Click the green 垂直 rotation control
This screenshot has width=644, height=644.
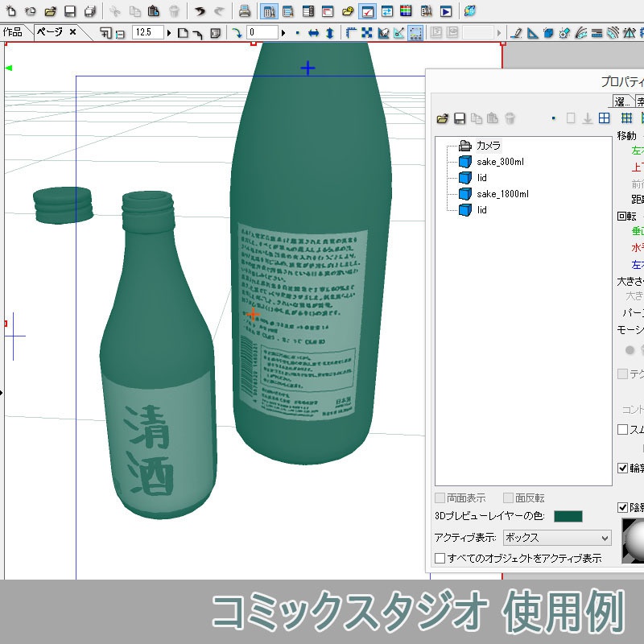[x=635, y=230]
